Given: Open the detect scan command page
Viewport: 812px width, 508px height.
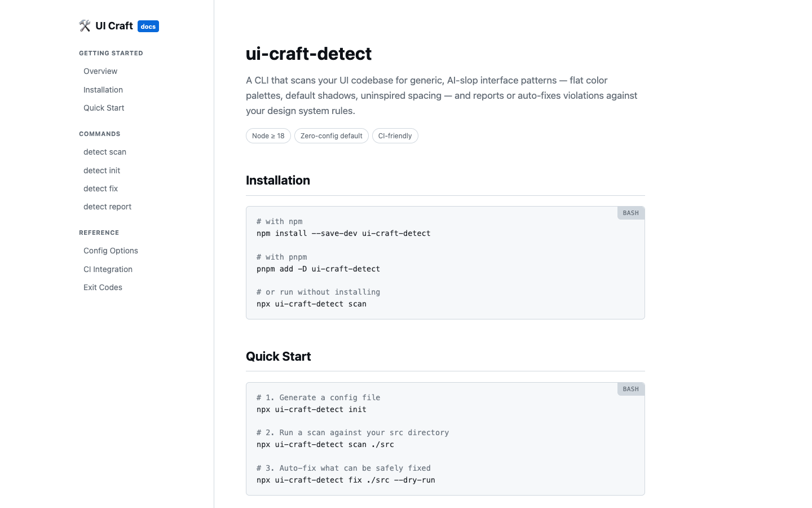Looking at the screenshot, I should tap(105, 152).
